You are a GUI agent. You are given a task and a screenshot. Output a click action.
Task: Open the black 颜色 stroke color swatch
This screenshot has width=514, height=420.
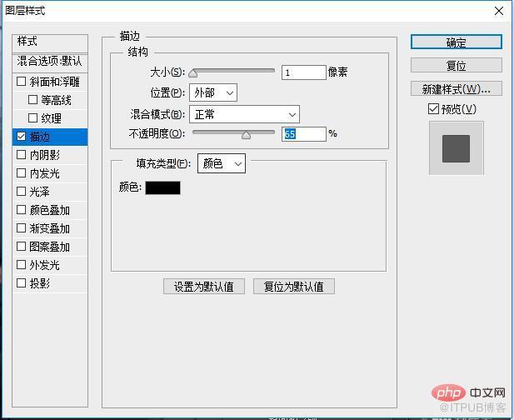tap(163, 187)
